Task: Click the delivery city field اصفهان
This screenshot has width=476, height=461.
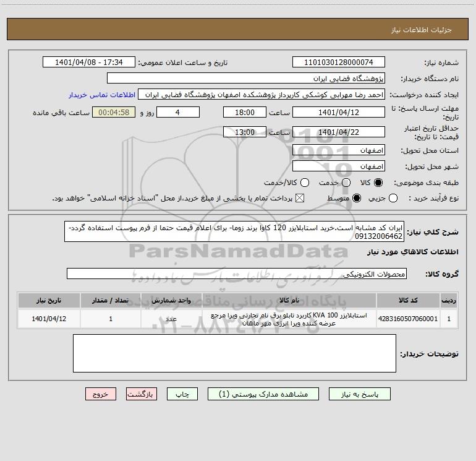Action: point(339,166)
